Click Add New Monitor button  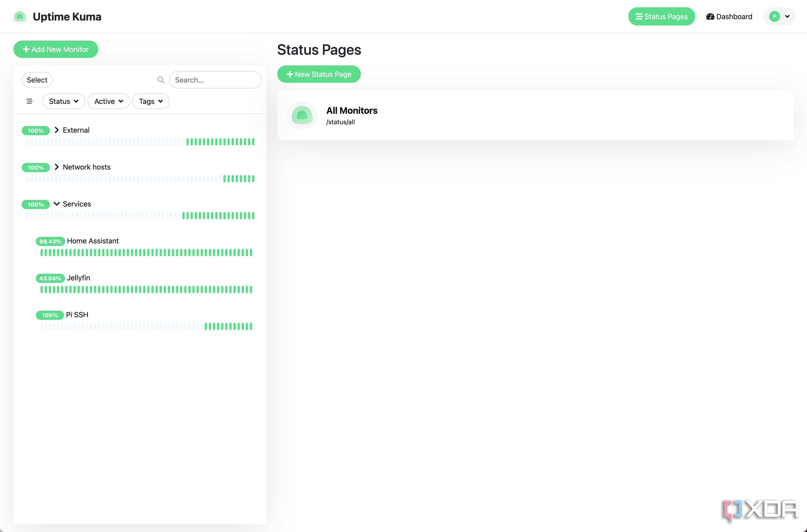pyautogui.click(x=56, y=49)
